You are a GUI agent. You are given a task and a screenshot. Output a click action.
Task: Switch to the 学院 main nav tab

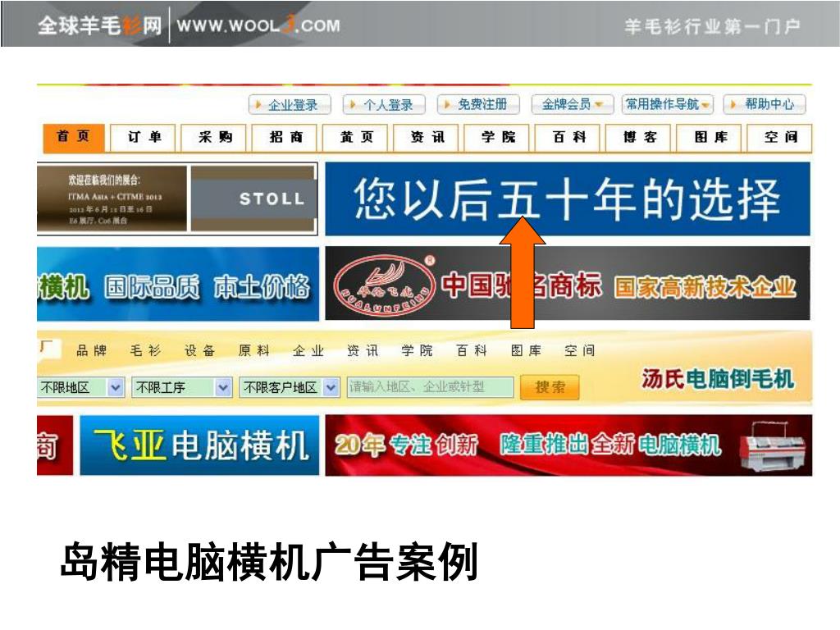(x=497, y=138)
